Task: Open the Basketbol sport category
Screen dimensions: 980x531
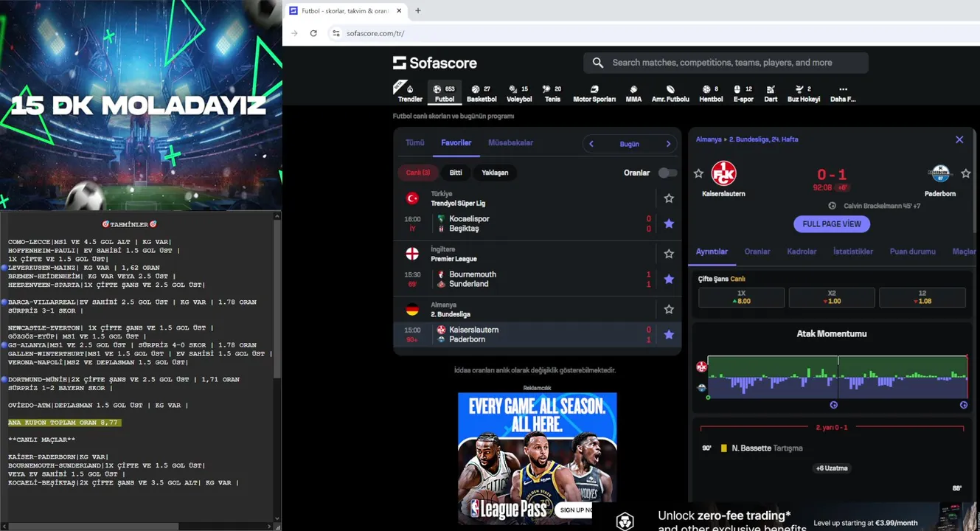Action: coord(482,93)
